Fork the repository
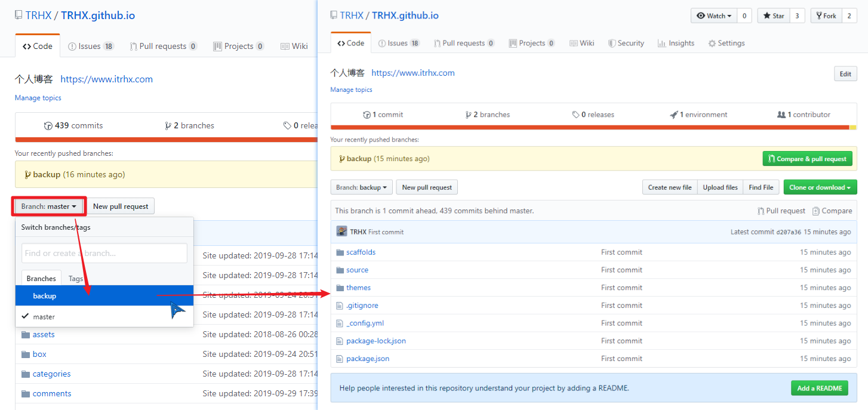This screenshot has height=410, width=868. (x=826, y=16)
